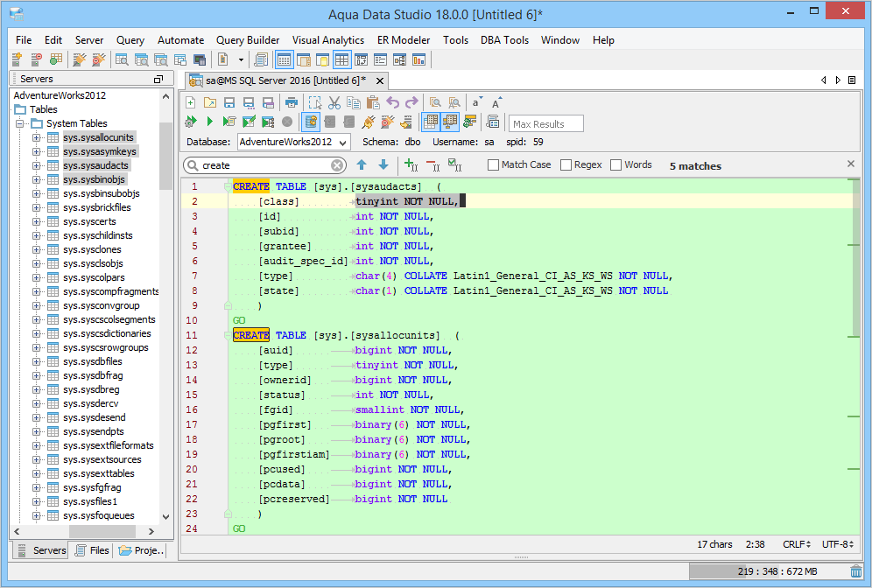Click the Undo arrow icon
The image size is (872, 588).
click(393, 102)
